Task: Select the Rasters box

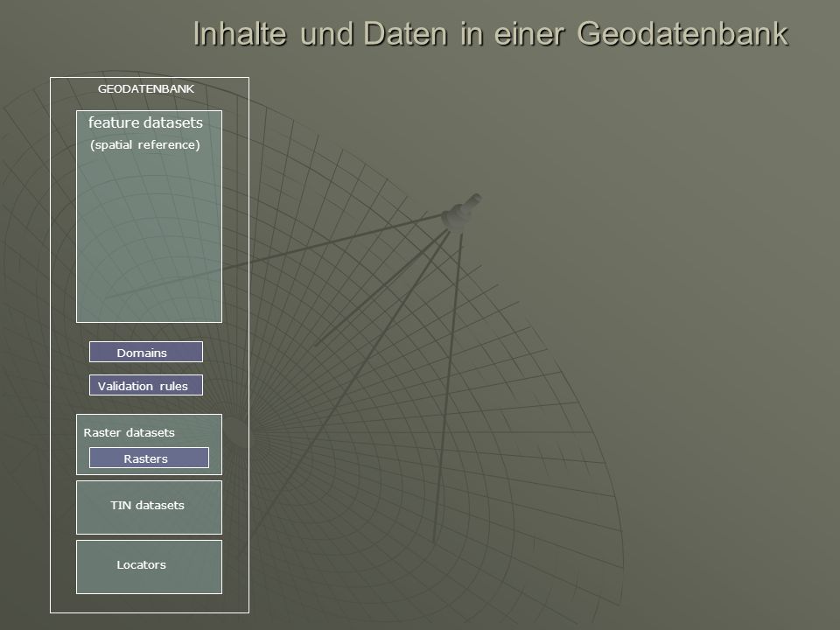Action: tap(149, 458)
